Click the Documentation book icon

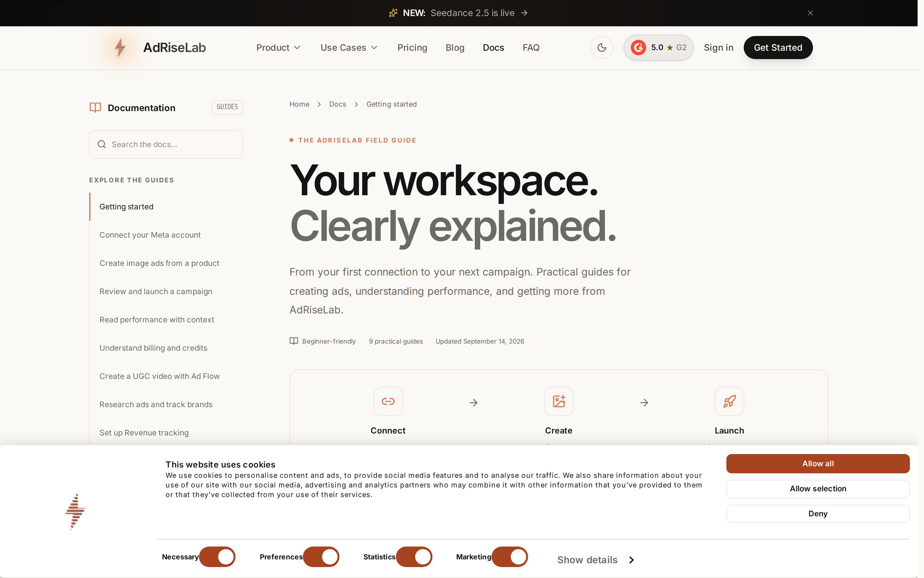coord(95,108)
